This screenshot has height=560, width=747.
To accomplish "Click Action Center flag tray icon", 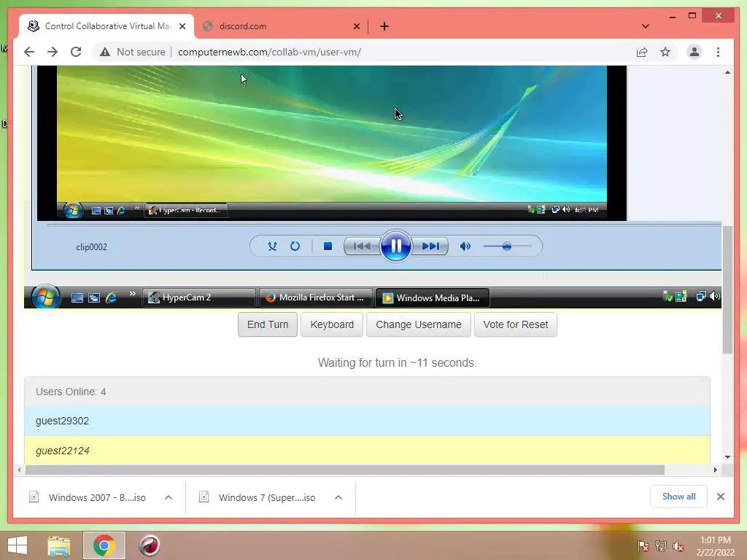I will [x=643, y=546].
